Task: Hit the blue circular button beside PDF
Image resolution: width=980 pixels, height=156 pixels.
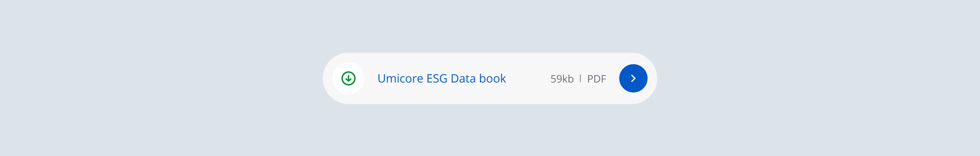Action: 633,78
